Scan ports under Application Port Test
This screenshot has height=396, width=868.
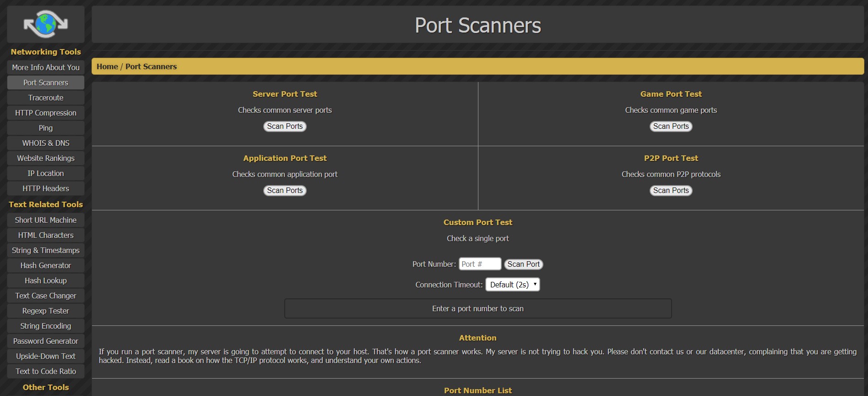(x=285, y=190)
